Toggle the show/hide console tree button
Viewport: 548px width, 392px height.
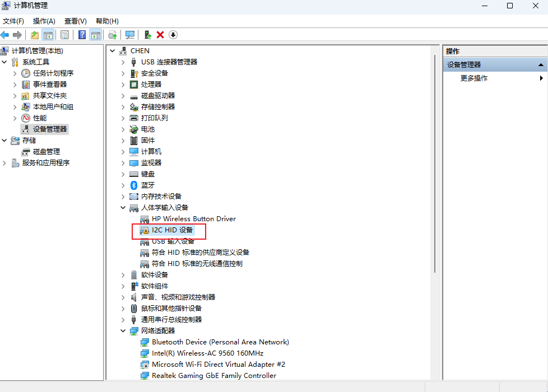48,35
